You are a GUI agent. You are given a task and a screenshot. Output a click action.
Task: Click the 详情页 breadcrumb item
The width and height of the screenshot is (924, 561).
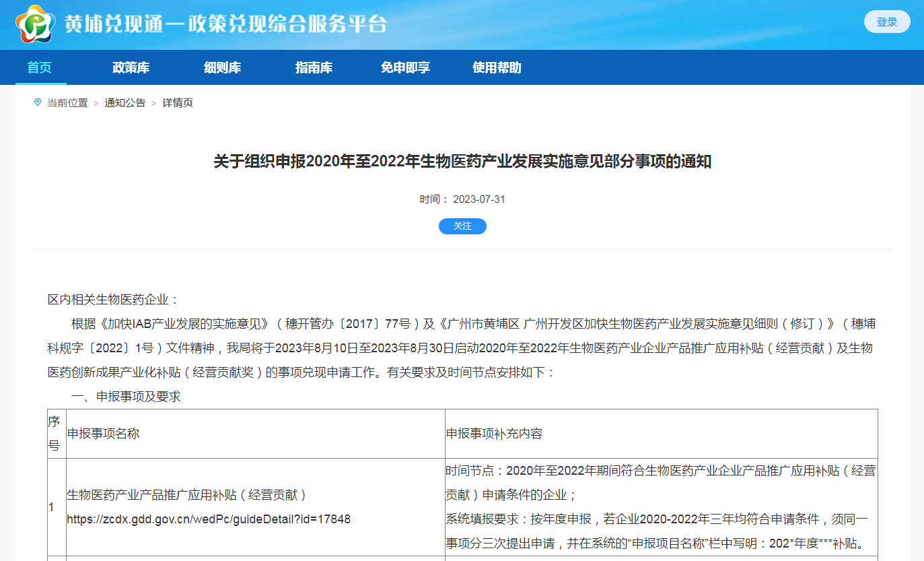click(178, 103)
